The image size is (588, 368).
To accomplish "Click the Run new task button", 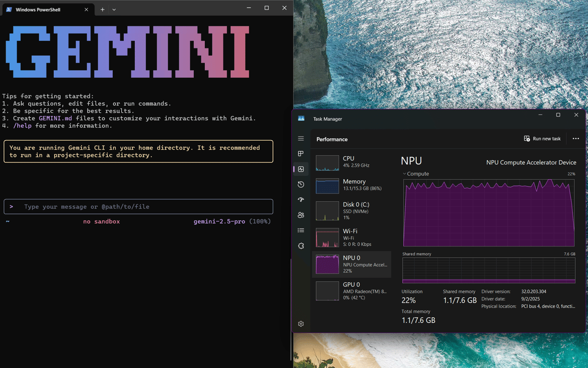I will coord(542,138).
